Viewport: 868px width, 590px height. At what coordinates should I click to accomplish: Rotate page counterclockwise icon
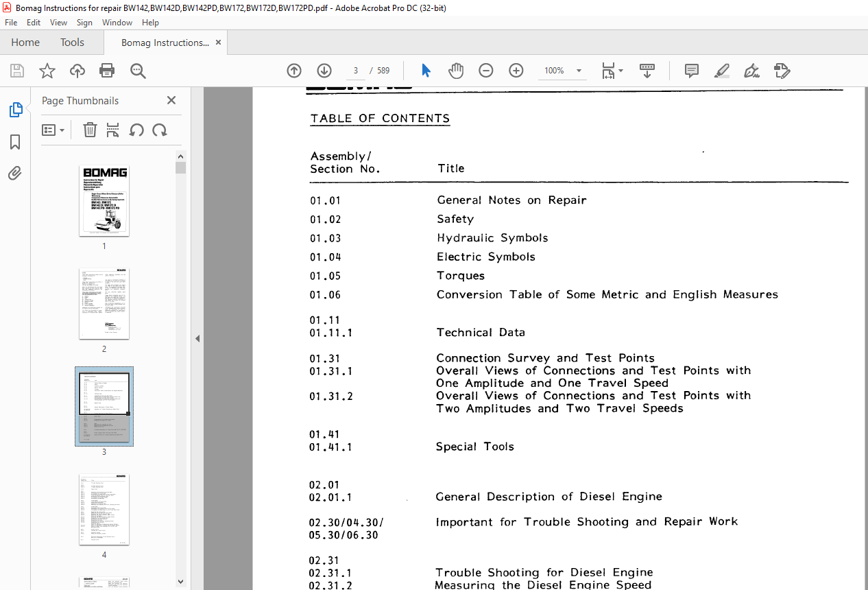[136, 130]
